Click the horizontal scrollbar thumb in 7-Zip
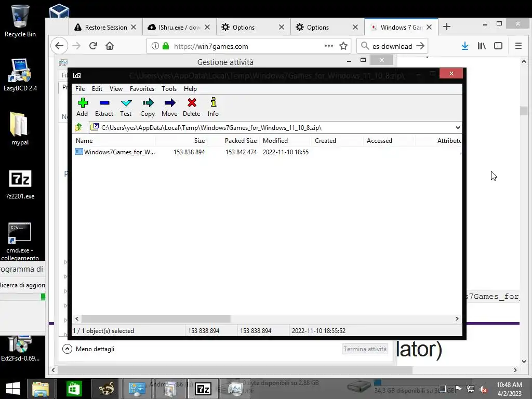Viewport: 532px width, 399px height. 156,319
